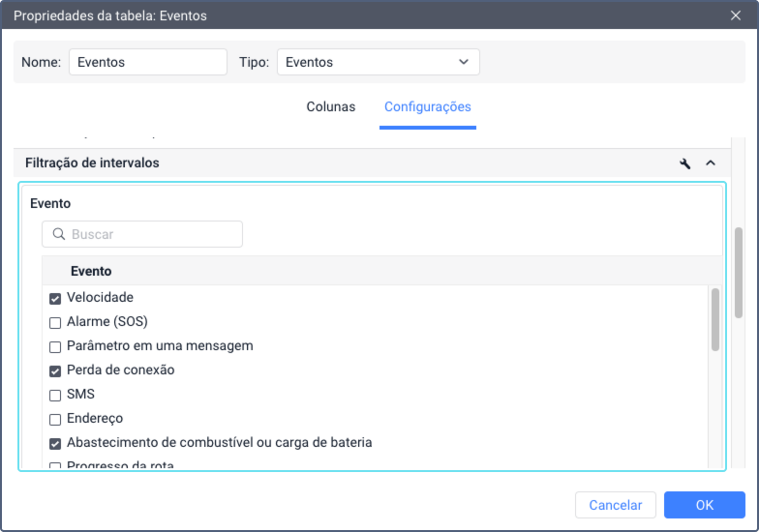Screen dimensions: 759x532
Task: Click the outer settings panel scrollbar
Action: 739,273
